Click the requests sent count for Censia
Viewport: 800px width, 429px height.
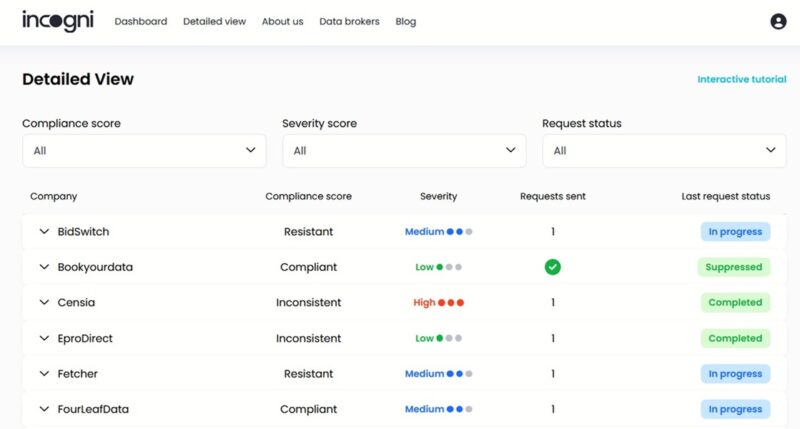tap(553, 302)
